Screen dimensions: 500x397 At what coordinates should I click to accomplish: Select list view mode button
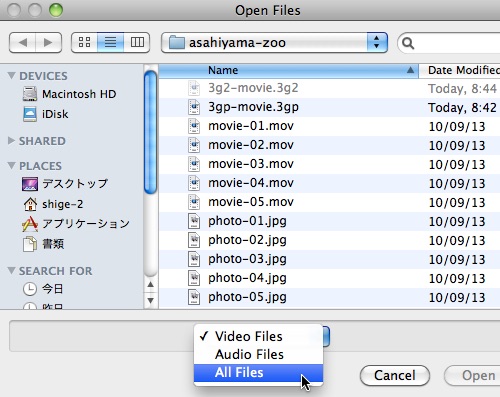coord(110,42)
